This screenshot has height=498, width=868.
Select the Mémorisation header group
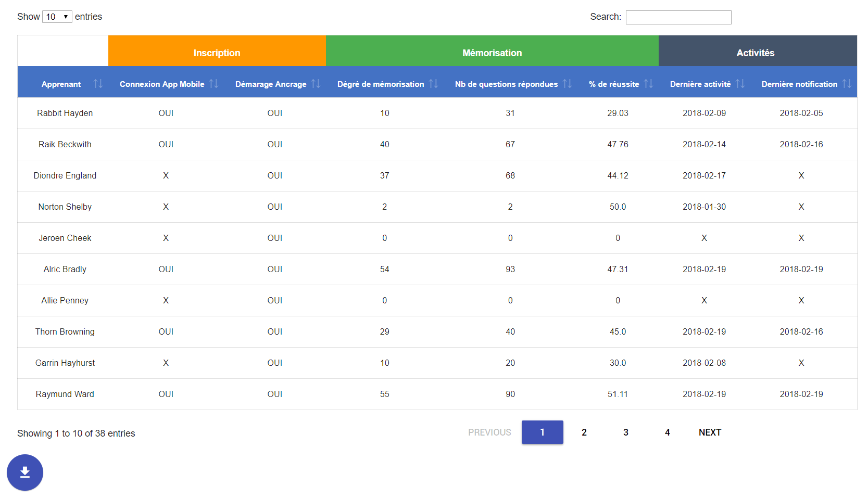tap(492, 53)
